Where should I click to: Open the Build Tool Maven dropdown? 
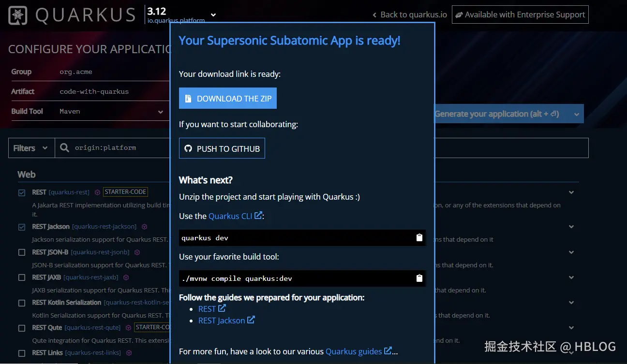[x=161, y=112]
